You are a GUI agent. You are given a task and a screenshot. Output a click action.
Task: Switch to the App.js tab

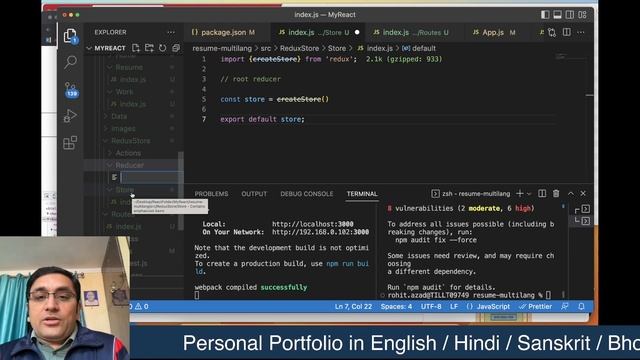point(493,32)
